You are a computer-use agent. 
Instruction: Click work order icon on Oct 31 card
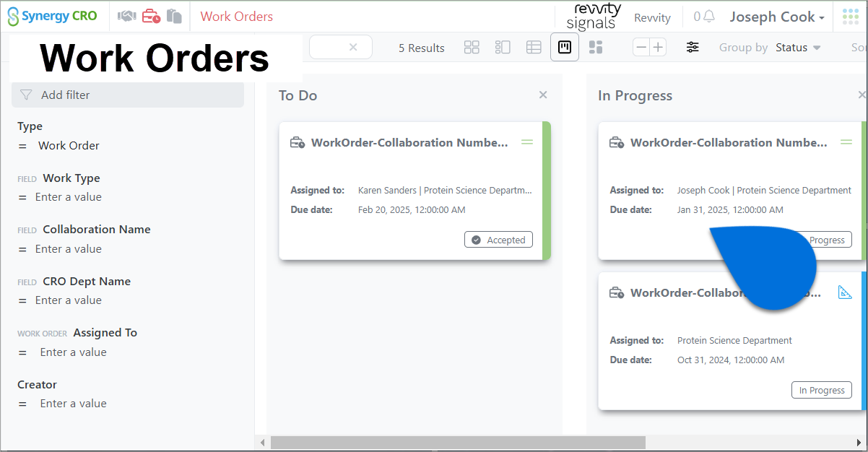click(x=617, y=293)
